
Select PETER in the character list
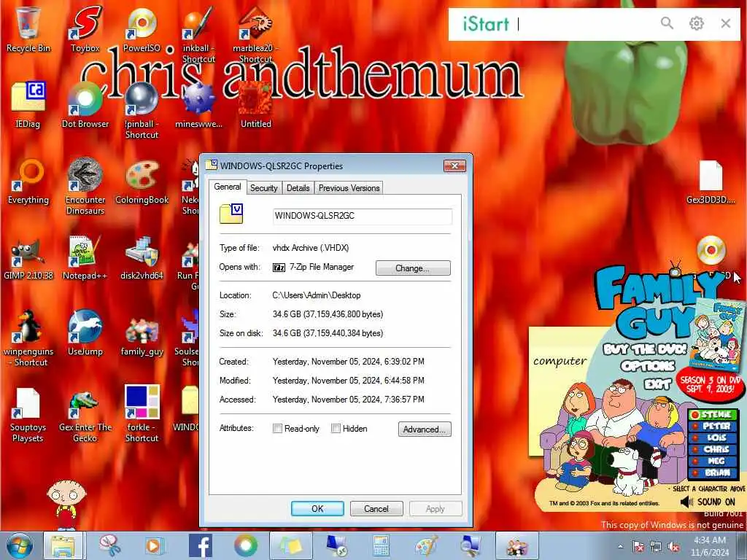(713, 426)
